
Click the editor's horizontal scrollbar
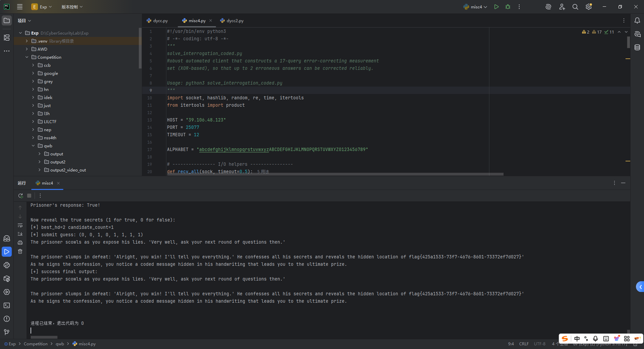click(335, 174)
